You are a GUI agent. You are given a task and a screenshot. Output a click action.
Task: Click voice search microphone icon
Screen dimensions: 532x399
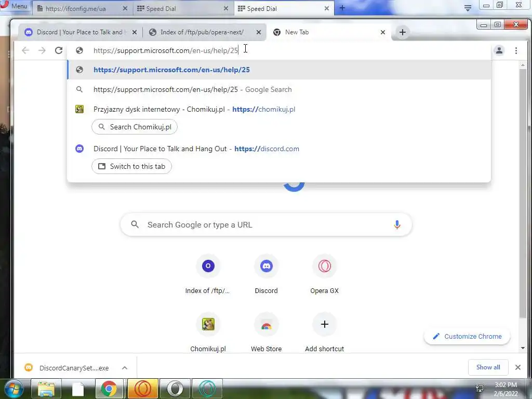(x=397, y=224)
